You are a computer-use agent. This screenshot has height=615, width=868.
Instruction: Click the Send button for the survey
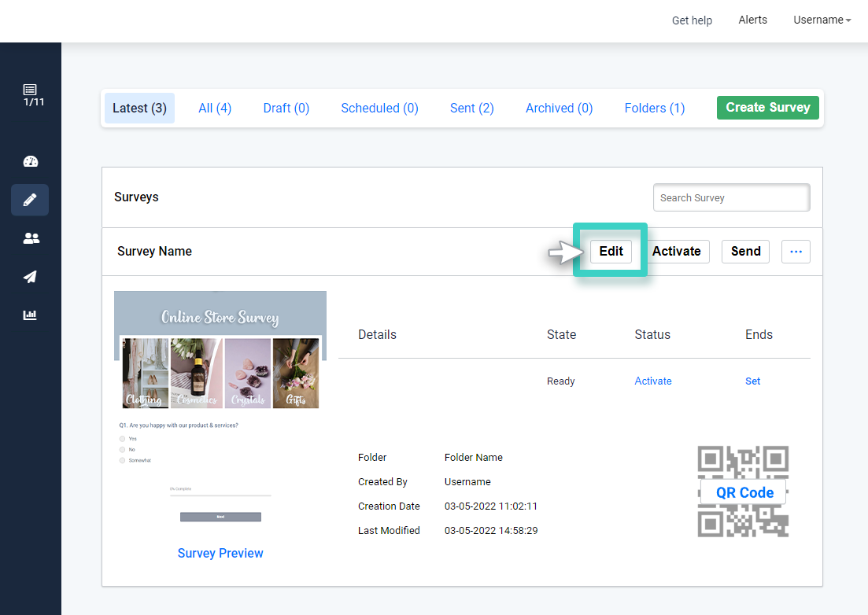(746, 251)
